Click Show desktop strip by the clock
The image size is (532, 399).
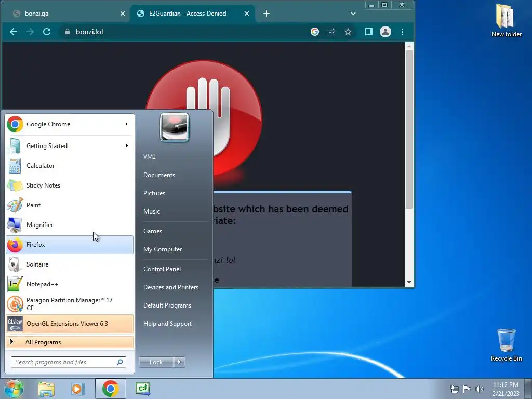(528, 389)
